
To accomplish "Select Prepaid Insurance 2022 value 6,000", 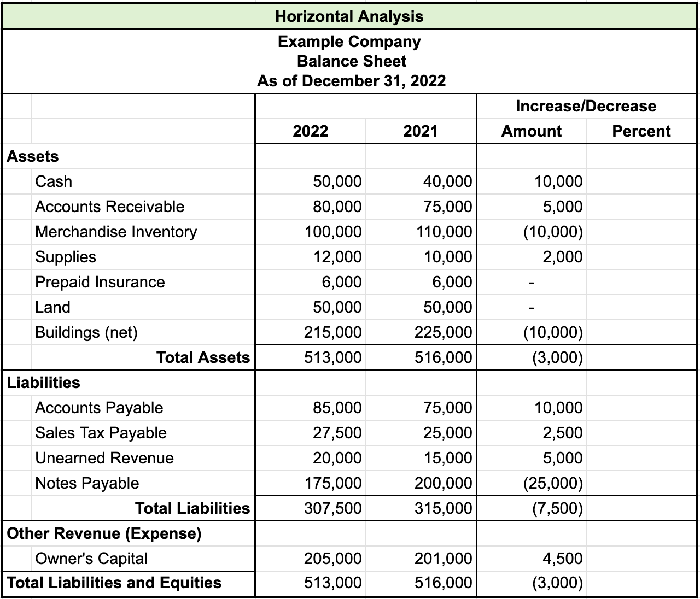I will [x=341, y=282].
